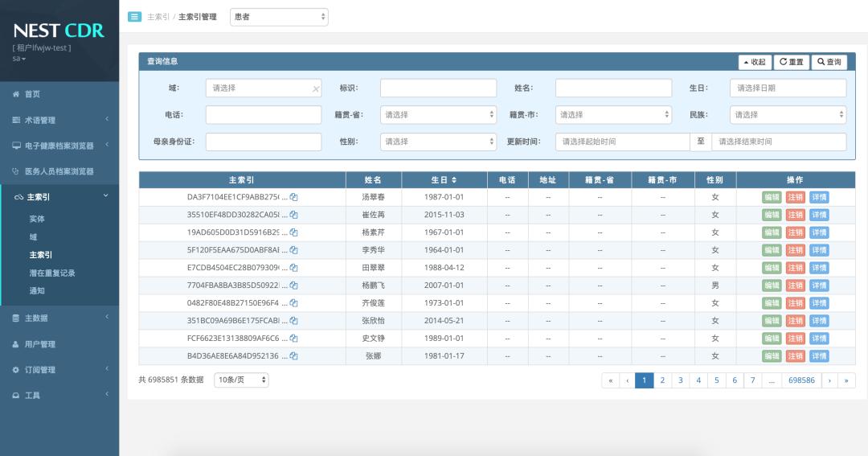Open the 生日 date picker field
Screen dimensions: 868x456
tap(788, 88)
